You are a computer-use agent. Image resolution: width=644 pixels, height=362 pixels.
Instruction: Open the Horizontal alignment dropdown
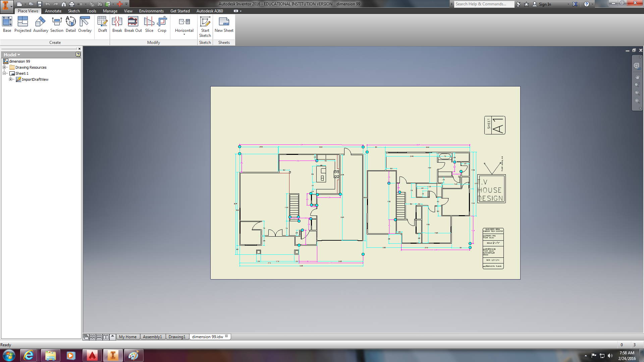[x=184, y=26]
